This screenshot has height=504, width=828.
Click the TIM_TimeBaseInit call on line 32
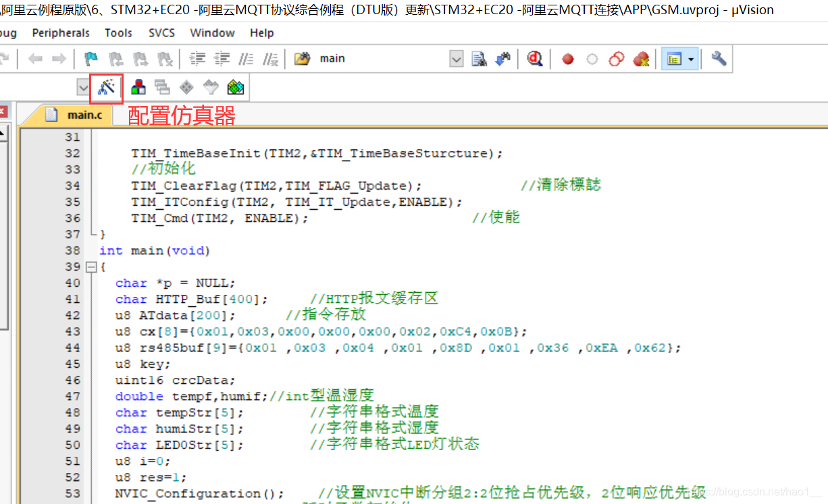click(317, 153)
